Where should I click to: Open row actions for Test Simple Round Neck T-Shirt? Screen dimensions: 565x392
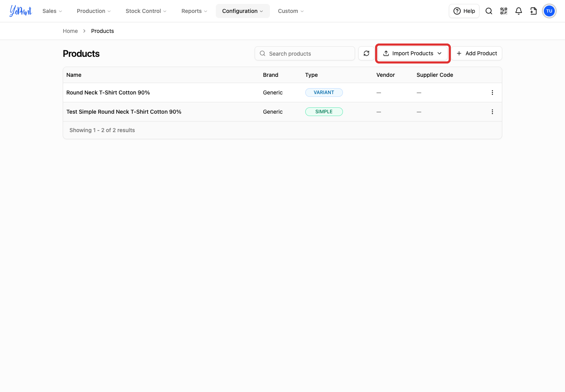point(492,112)
